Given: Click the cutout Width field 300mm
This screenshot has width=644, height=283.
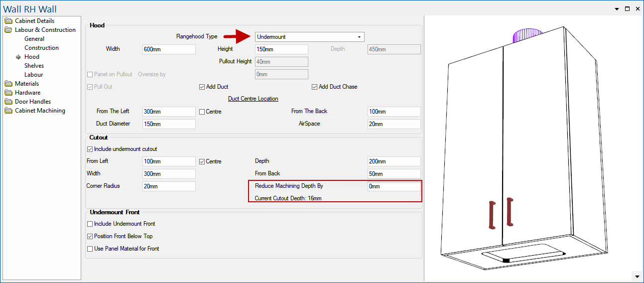Looking at the screenshot, I should (169, 174).
